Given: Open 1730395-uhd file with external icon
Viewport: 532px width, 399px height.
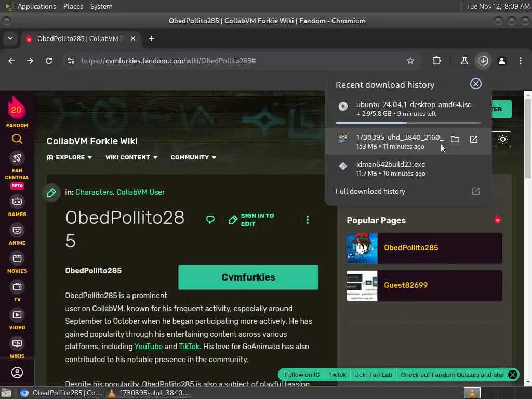Looking at the screenshot, I should [x=474, y=139].
